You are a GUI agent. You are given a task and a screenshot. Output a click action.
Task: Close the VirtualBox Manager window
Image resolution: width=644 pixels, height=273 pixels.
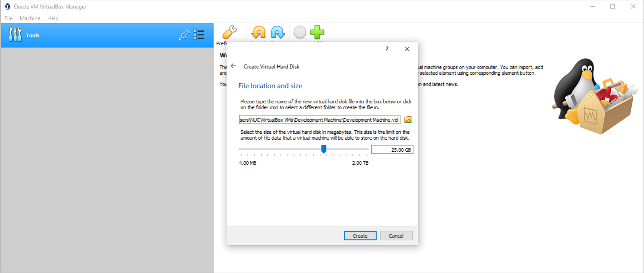point(633,7)
